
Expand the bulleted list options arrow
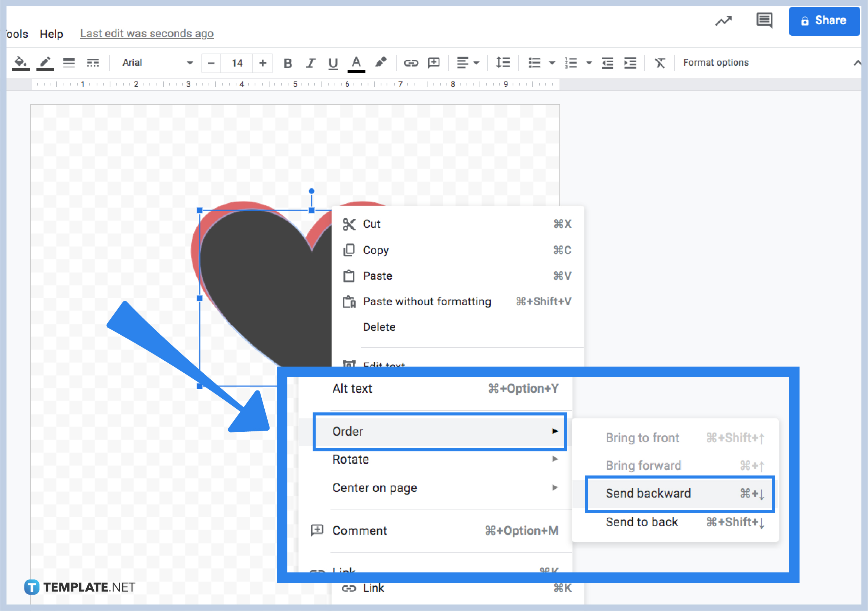552,63
